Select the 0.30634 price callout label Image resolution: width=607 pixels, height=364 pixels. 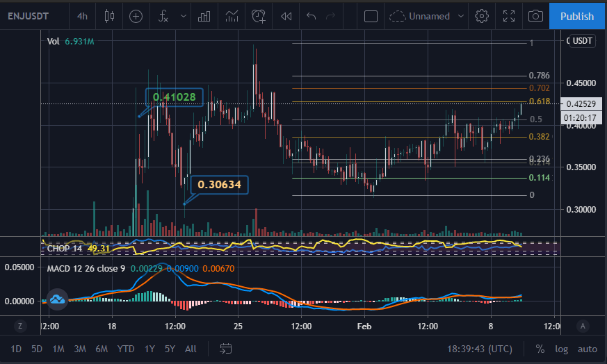(x=220, y=185)
